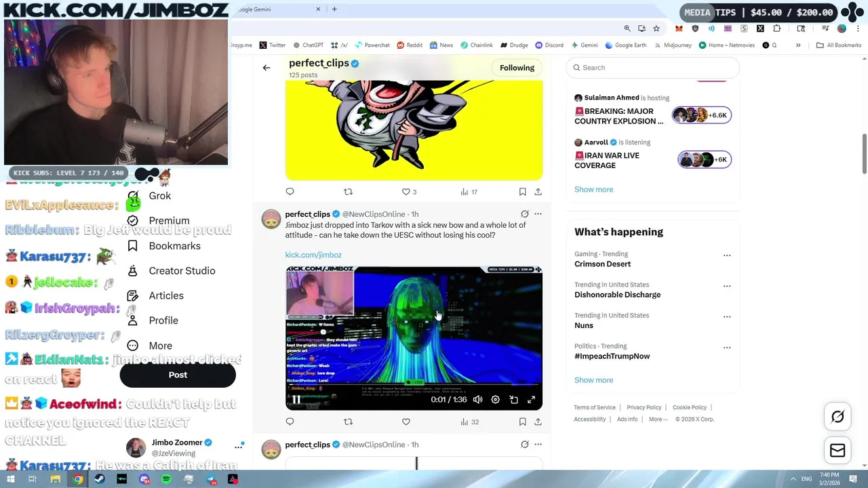Bookmark the yellow cartoon image post
Image resolution: width=868 pixels, height=488 pixels.
coord(522,192)
